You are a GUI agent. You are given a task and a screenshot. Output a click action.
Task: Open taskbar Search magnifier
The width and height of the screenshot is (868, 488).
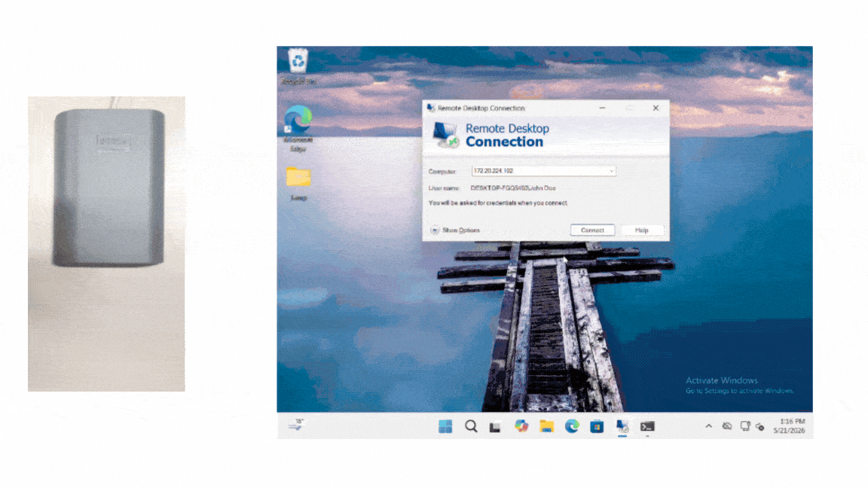click(x=470, y=426)
